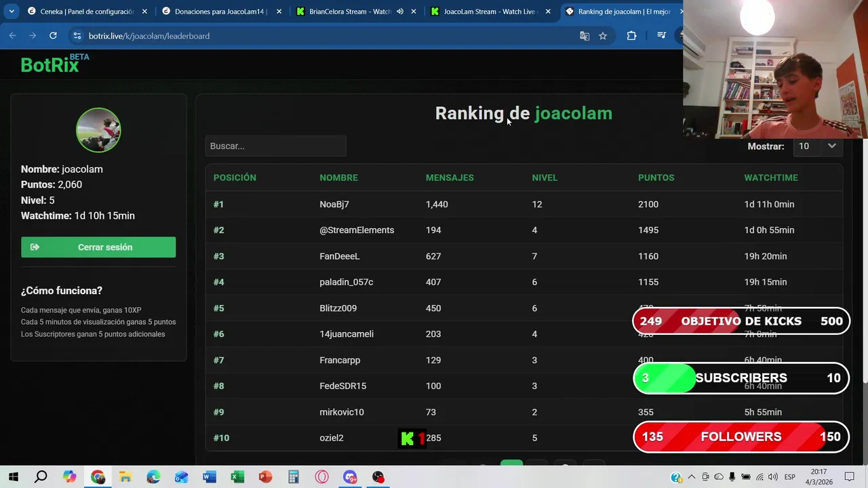Switch to the Ceneka Panel de configuración tab
Image resolution: width=868 pixels, height=488 pixels.
[87, 12]
